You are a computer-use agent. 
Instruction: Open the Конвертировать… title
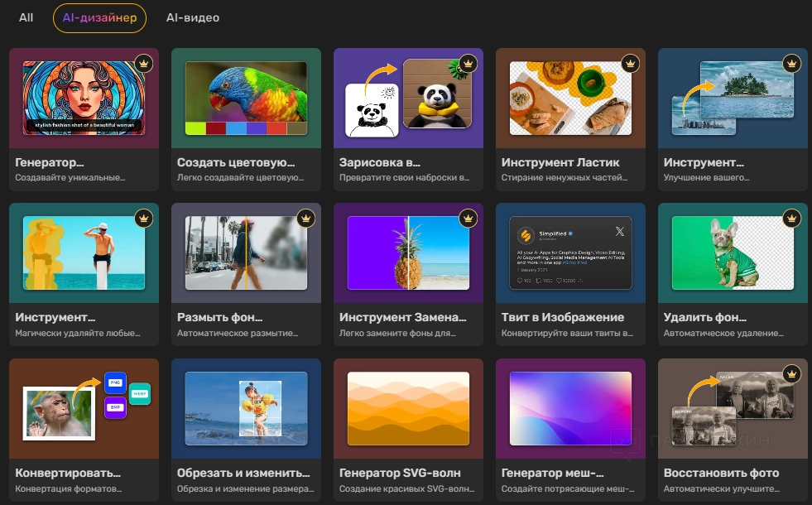click(68, 473)
